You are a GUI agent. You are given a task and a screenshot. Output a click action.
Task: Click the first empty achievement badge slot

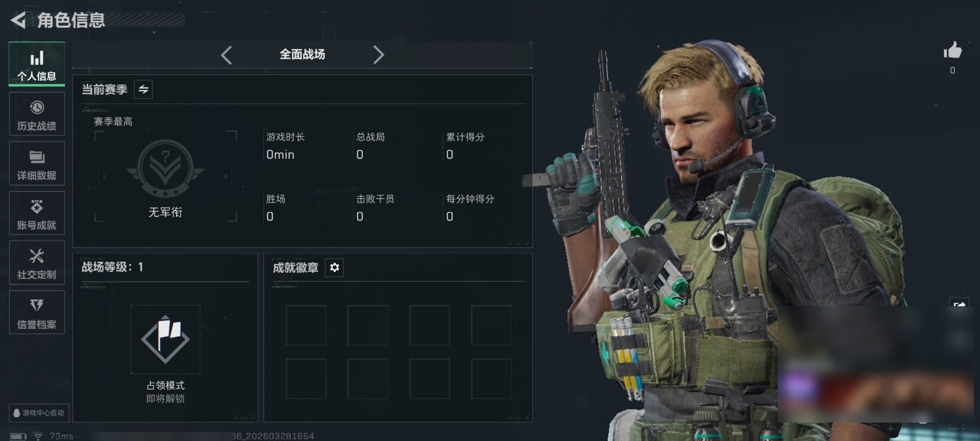306,325
